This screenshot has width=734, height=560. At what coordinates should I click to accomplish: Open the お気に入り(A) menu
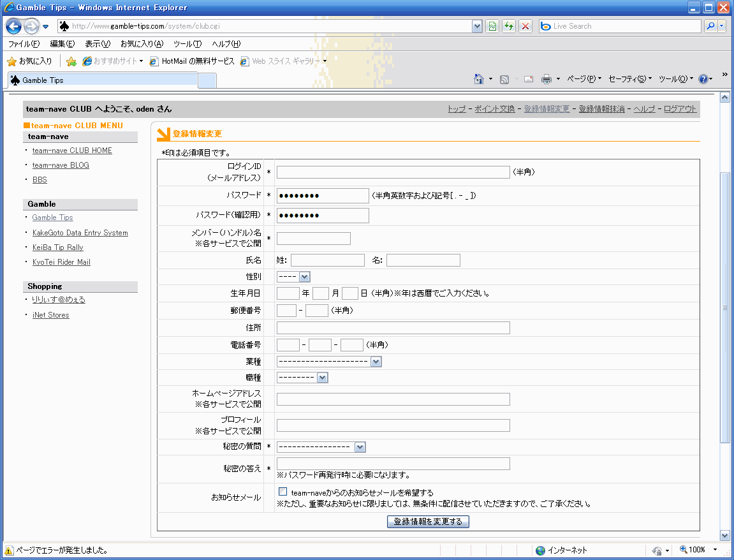[x=142, y=44]
